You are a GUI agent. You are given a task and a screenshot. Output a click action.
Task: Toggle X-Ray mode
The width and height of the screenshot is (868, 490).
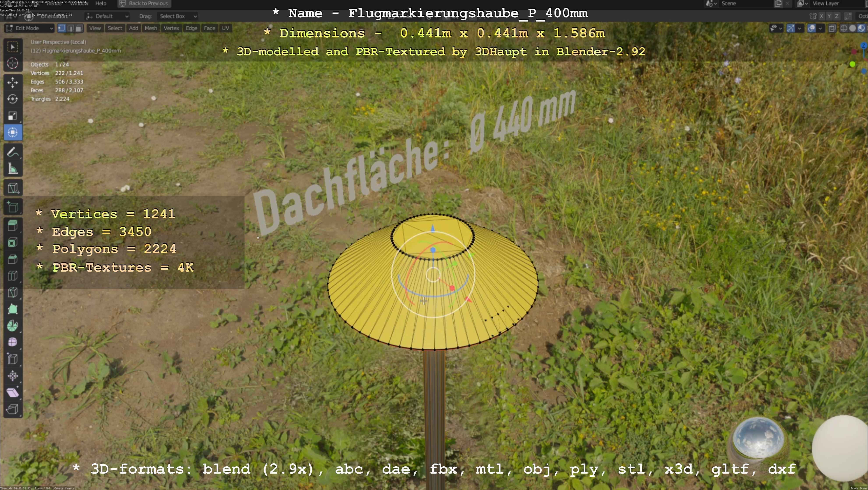point(832,28)
